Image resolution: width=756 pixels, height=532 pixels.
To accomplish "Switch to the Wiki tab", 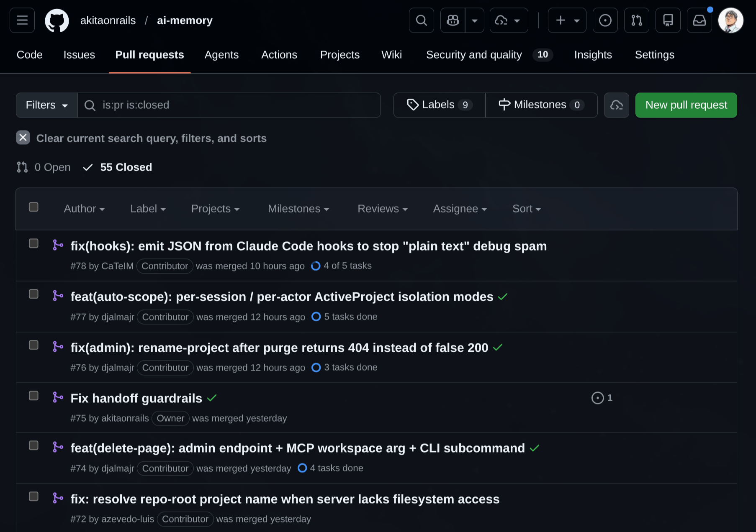I will 391,55.
